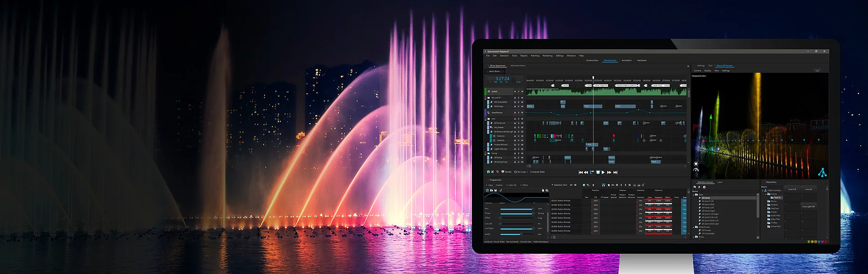Click the sun brightness icon in 3D preview
The image size is (868, 274).
696,163
